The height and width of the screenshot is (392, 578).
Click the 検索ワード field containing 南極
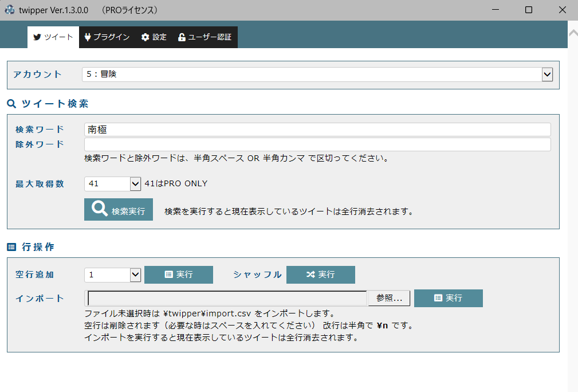pos(317,130)
